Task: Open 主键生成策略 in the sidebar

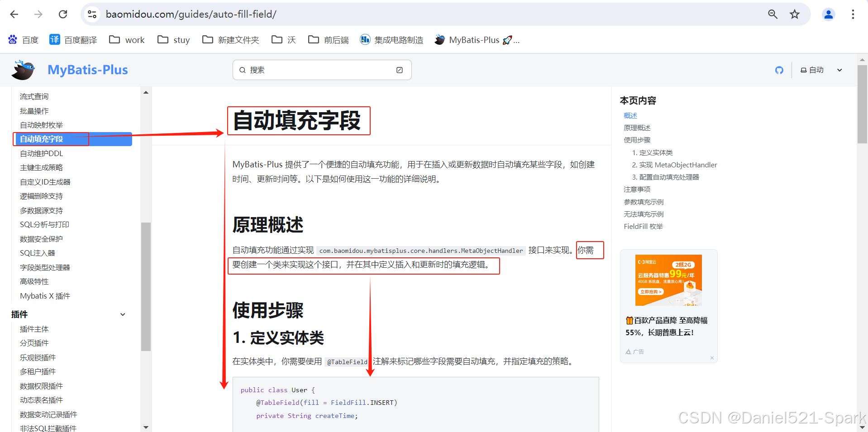Action: pos(42,167)
